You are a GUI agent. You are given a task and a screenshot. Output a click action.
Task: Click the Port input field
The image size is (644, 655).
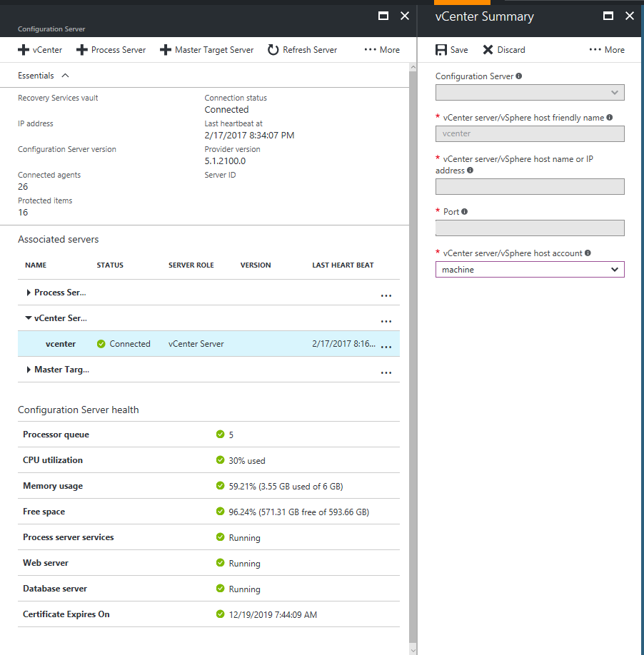click(x=530, y=228)
